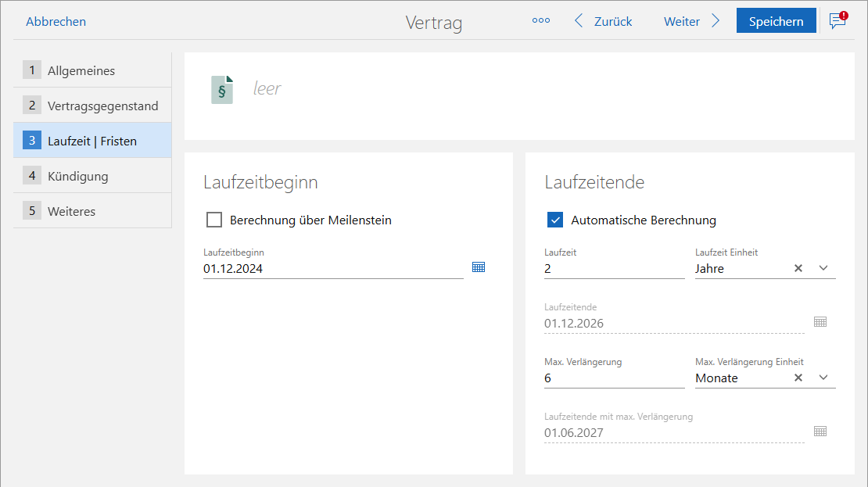
Task: Clear the Jahre selection with the X icon
Action: 798,267
